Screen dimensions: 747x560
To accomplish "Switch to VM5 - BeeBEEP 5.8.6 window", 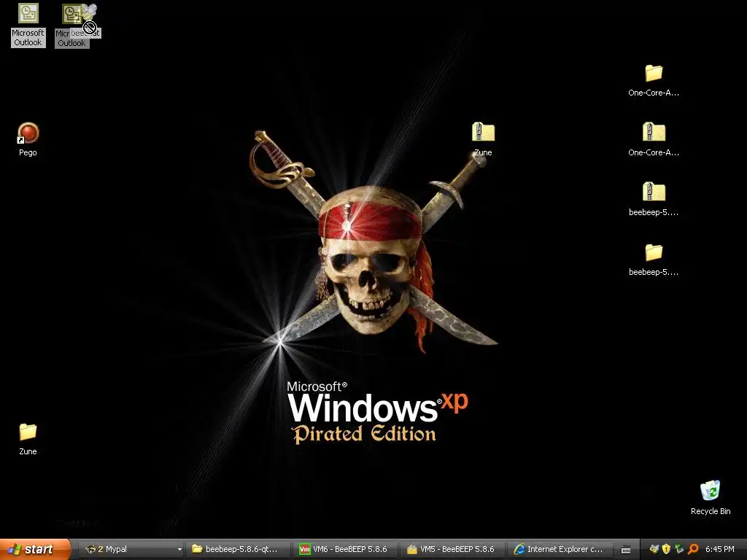I will [452, 549].
